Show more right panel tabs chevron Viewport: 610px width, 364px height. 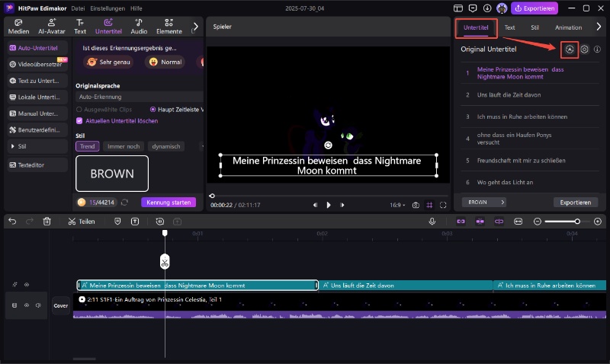[599, 27]
